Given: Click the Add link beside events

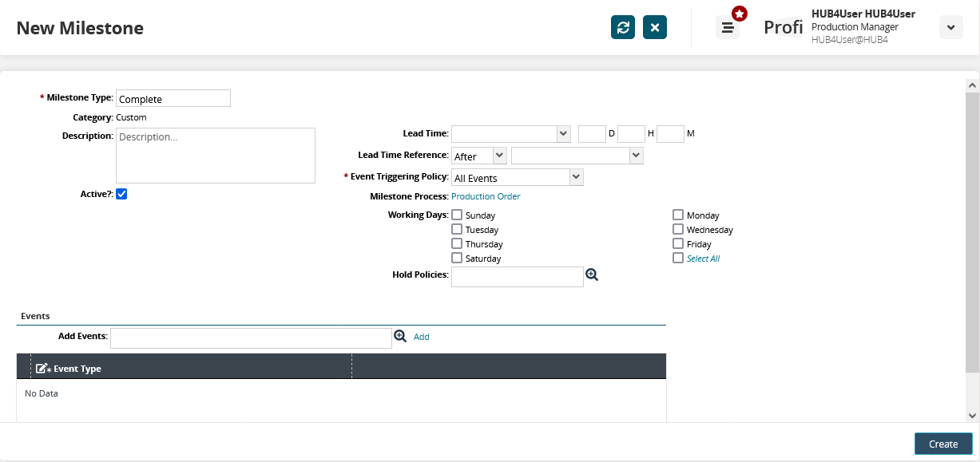Looking at the screenshot, I should pos(421,337).
